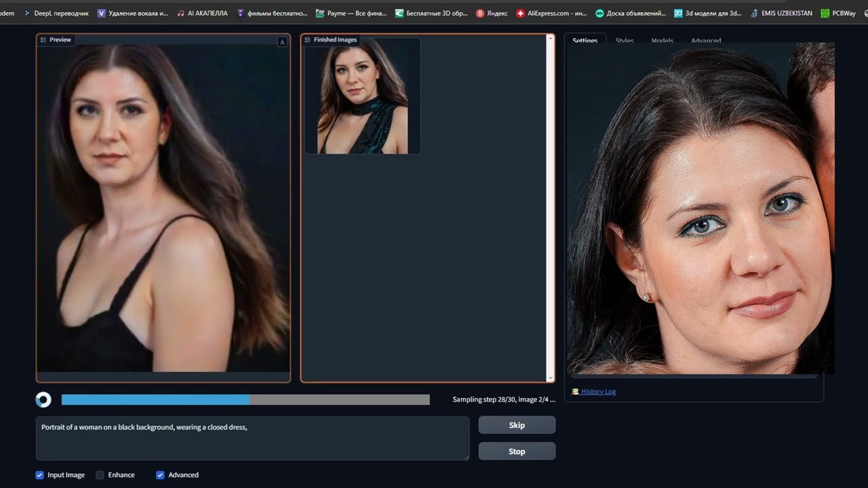The width and height of the screenshot is (868, 488).
Task: Toggle the Input Image checkbox
Action: coord(39,475)
